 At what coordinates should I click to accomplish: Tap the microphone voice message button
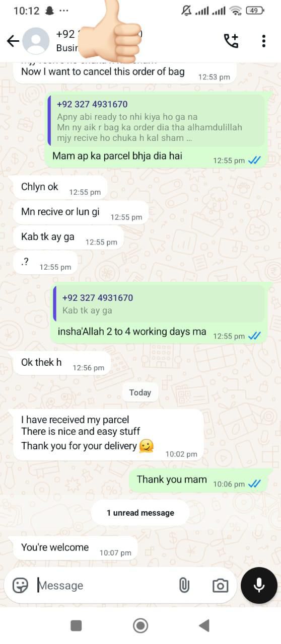pos(259,585)
